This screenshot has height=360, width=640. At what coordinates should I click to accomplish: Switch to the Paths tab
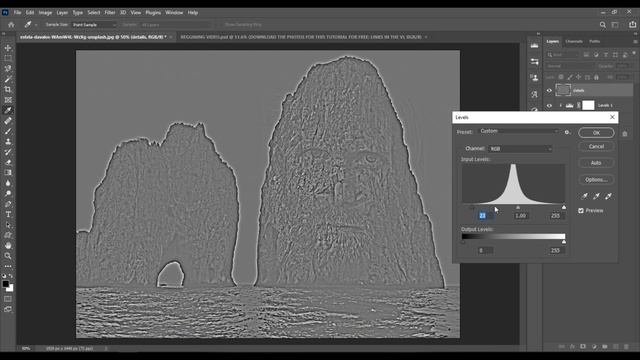(x=594, y=42)
